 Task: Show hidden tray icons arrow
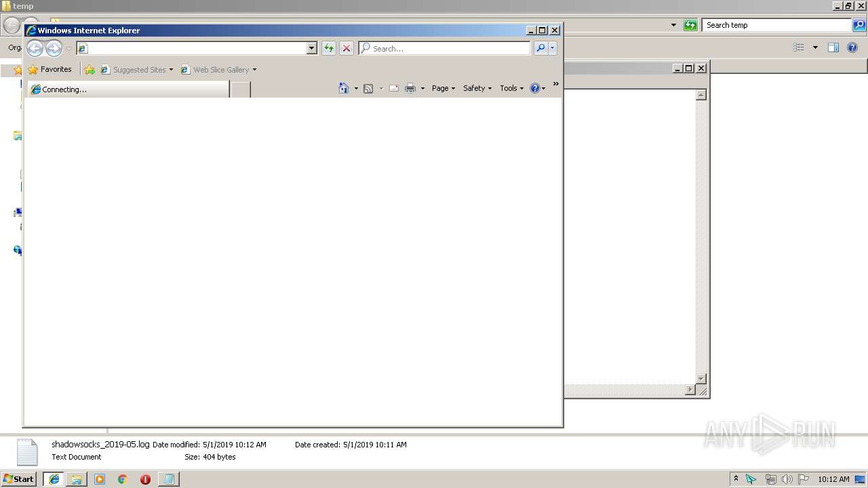[736, 479]
